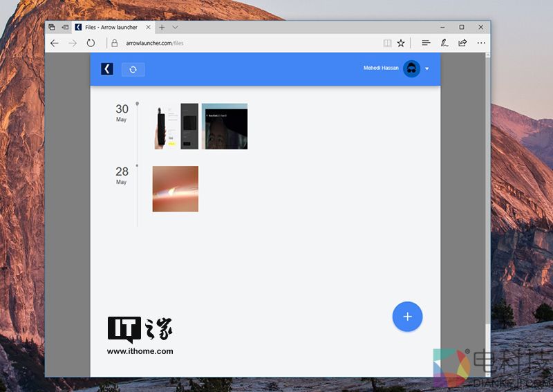Screen dimensions: 553x392
Task: Click the Arrow launcher logo icon
Action: [x=107, y=68]
